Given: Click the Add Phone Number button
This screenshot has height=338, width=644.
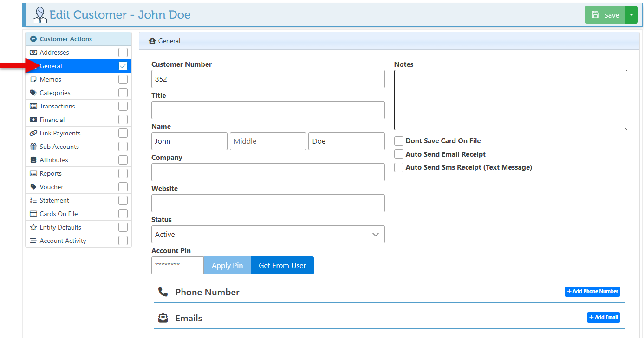Looking at the screenshot, I should click(592, 292).
